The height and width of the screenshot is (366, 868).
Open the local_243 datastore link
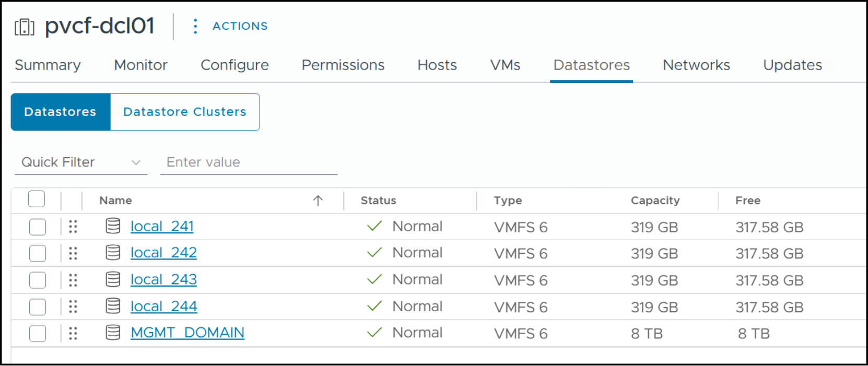[163, 279]
